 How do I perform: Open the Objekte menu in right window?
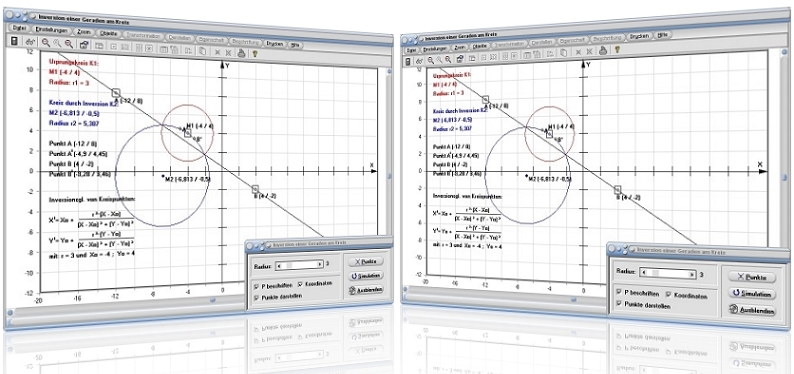point(480,46)
